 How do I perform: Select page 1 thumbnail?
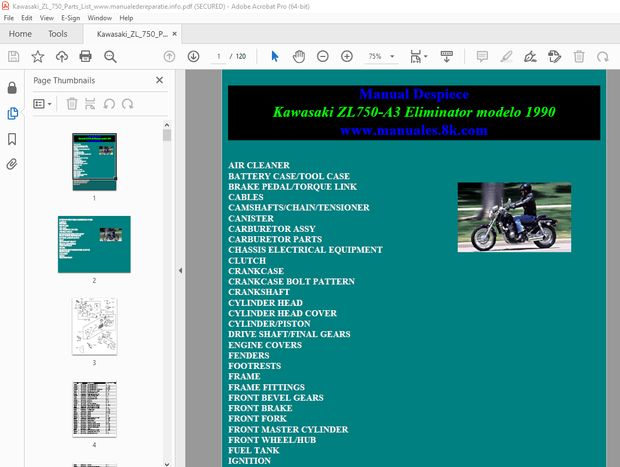coord(94,162)
